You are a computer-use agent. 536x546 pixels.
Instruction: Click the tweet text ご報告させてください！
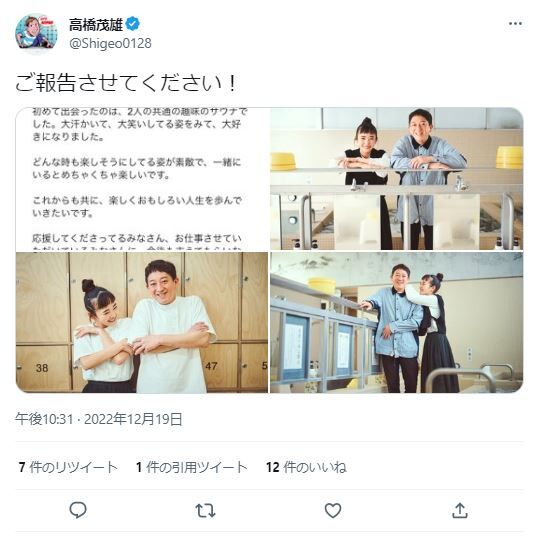tap(126, 83)
